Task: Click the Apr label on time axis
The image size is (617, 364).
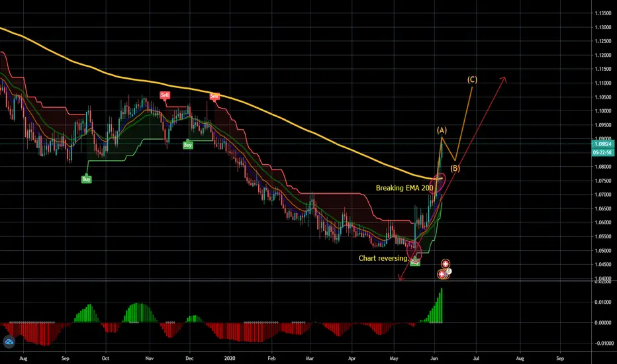Action: tap(352, 359)
